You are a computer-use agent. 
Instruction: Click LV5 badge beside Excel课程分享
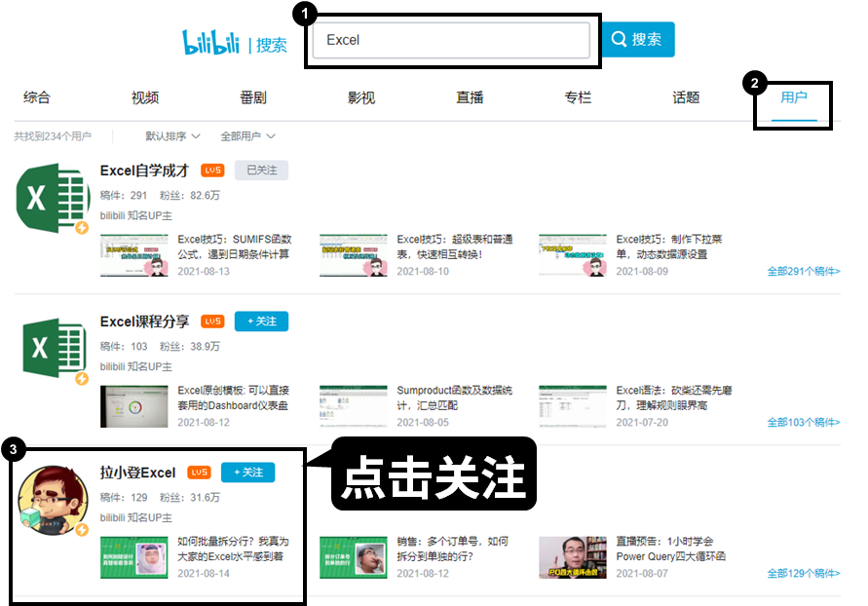coord(212,322)
